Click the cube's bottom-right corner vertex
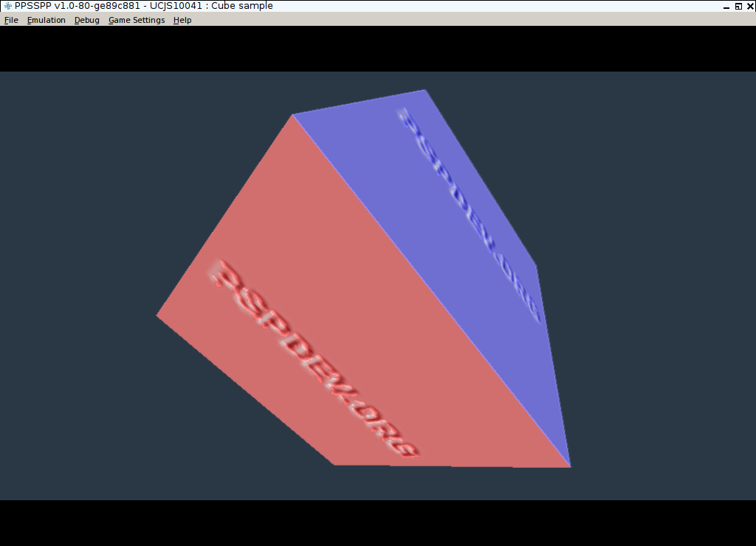 pos(570,466)
